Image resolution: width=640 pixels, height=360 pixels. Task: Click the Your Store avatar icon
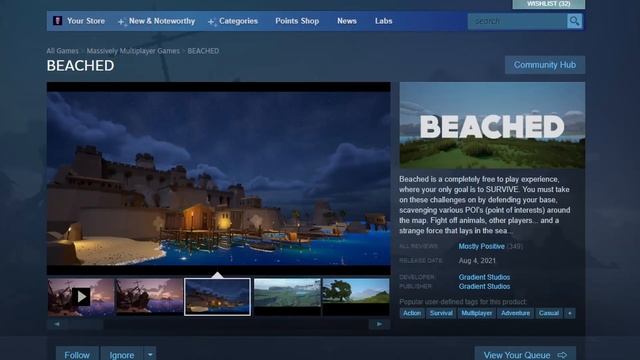(58, 21)
